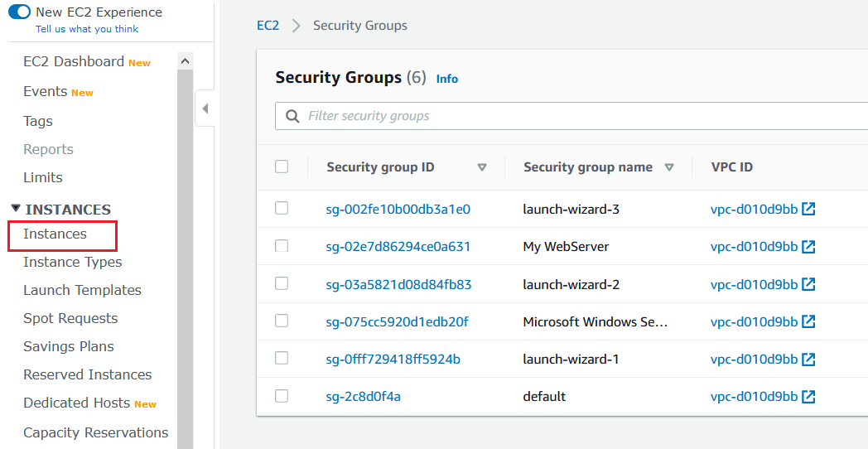Click external link icon in default group row
The width and height of the screenshot is (868, 449).
(808, 397)
